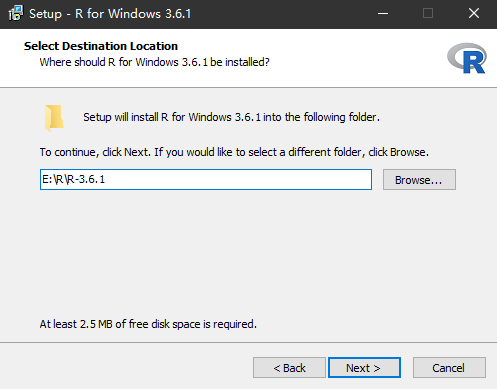Screen dimensions: 497x389
Task: Click the greyed-out maximize window button
Action: coord(428,14)
